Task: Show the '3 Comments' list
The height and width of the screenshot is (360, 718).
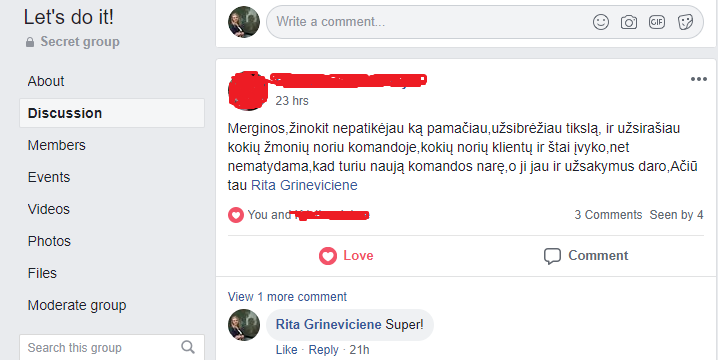Action: click(608, 215)
